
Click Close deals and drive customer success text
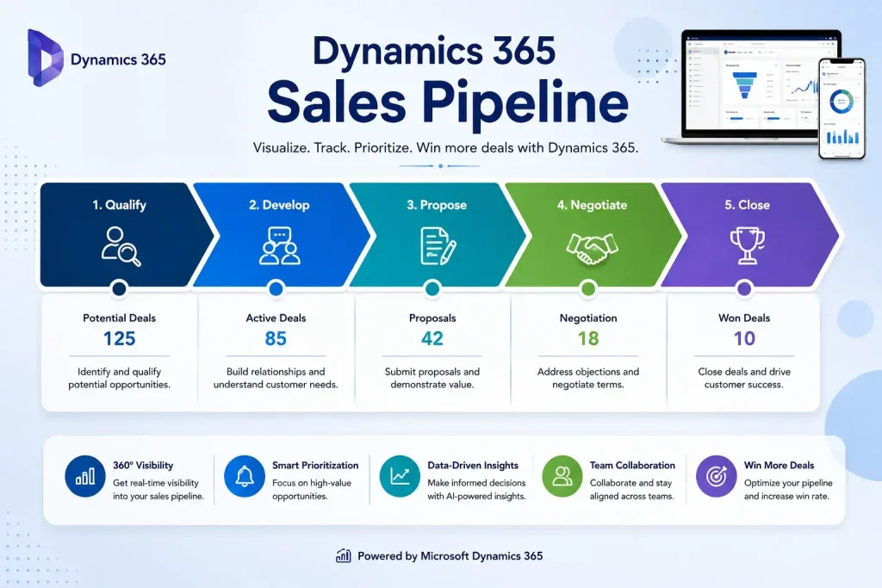point(744,378)
